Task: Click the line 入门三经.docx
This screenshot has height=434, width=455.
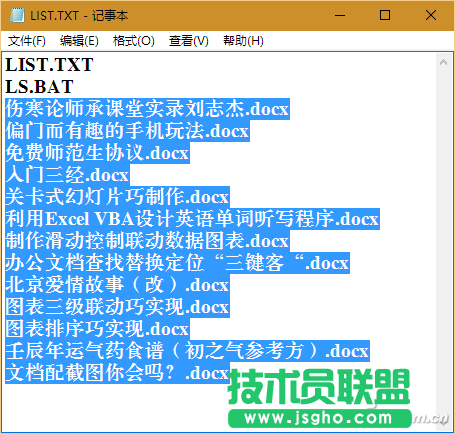Action: point(67,175)
